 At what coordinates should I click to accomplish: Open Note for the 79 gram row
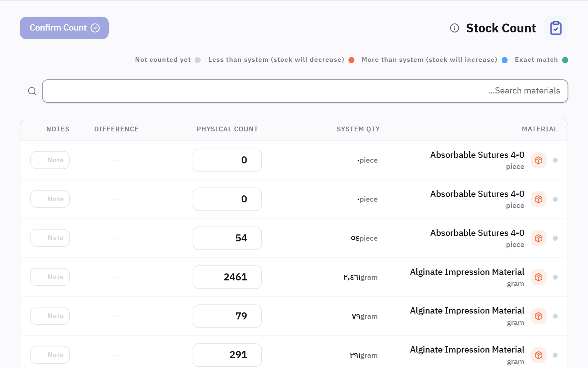(50, 316)
